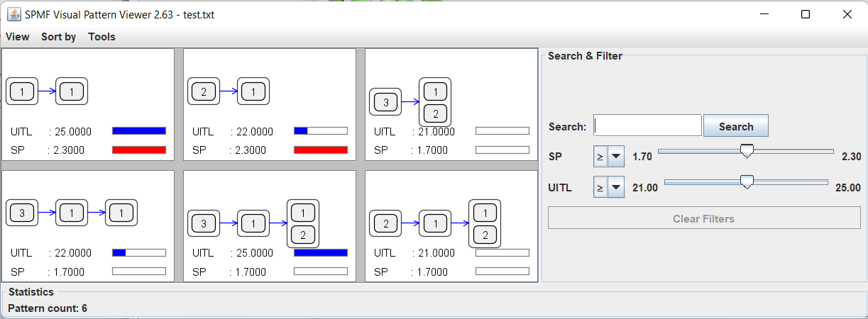Screen dimensions: 868x319
Task: Click the red SP bar in the 1 → 1 pattern
Action: pos(139,150)
